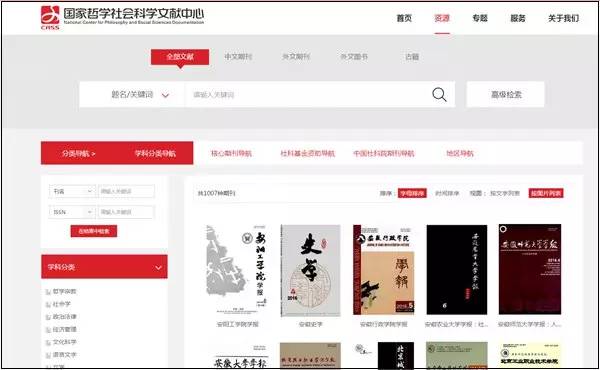Click the red 在结果中检索 button
The width and height of the screenshot is (600, 370).
[94, 231]
